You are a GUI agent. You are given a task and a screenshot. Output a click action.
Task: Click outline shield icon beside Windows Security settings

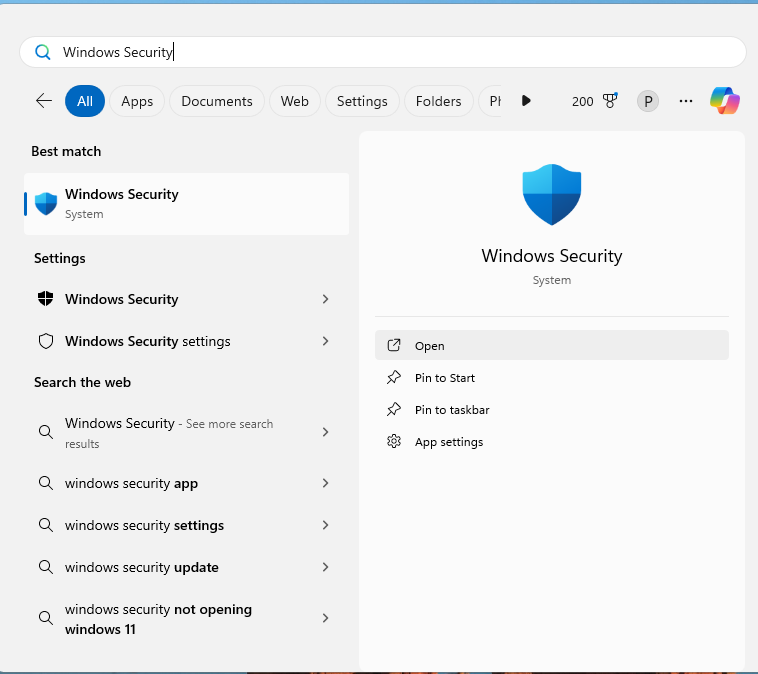(45, 341)
